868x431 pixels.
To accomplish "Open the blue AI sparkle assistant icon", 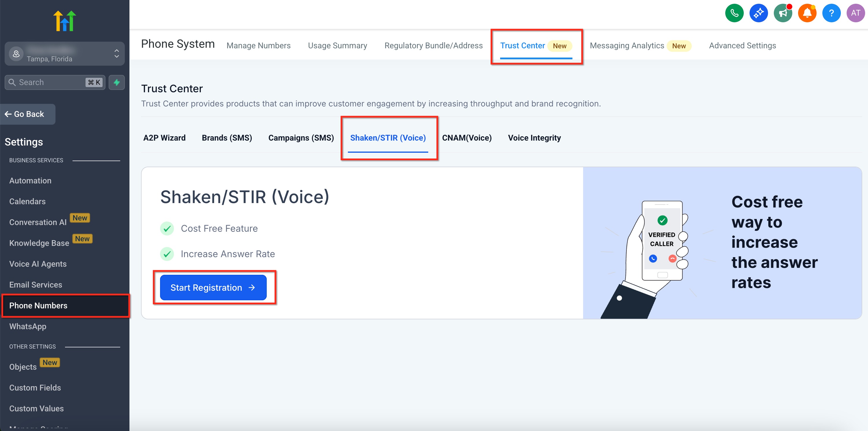I will 758,13.
